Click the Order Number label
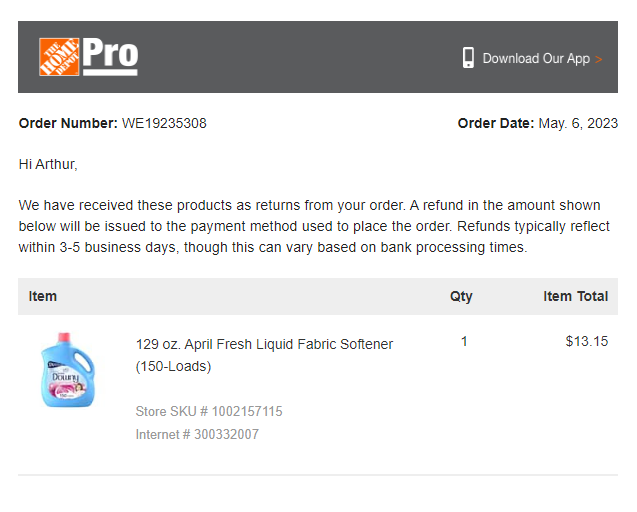The image size is (637, 512). (68, 123)
